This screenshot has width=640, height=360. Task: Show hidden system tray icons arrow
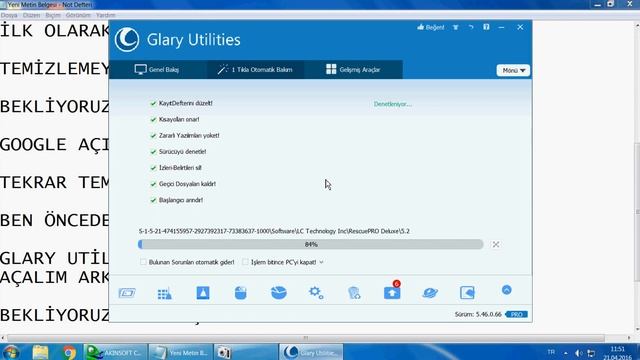(566, 353)
